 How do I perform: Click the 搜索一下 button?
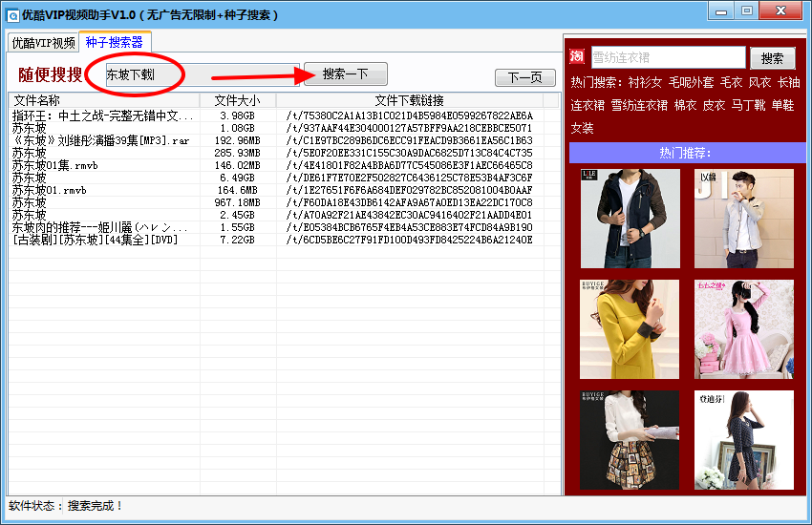[346, 73]
